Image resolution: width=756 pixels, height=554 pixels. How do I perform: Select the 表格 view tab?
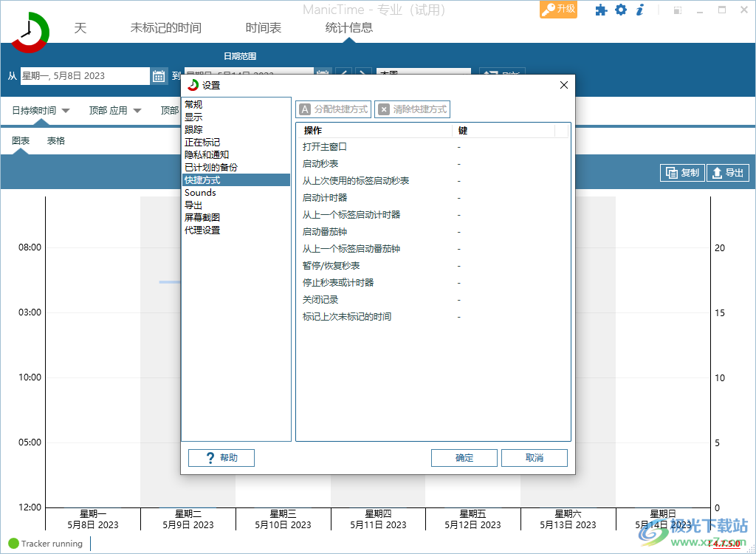click(x=56, y=141)
